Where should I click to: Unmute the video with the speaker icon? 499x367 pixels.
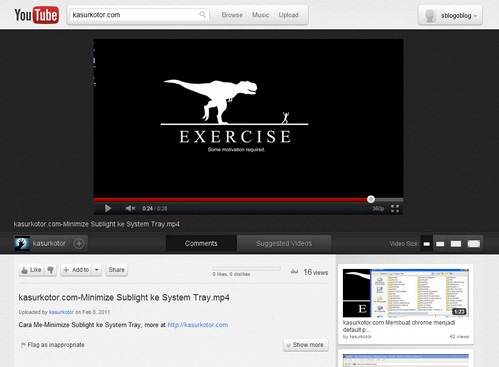pos(130,209)
